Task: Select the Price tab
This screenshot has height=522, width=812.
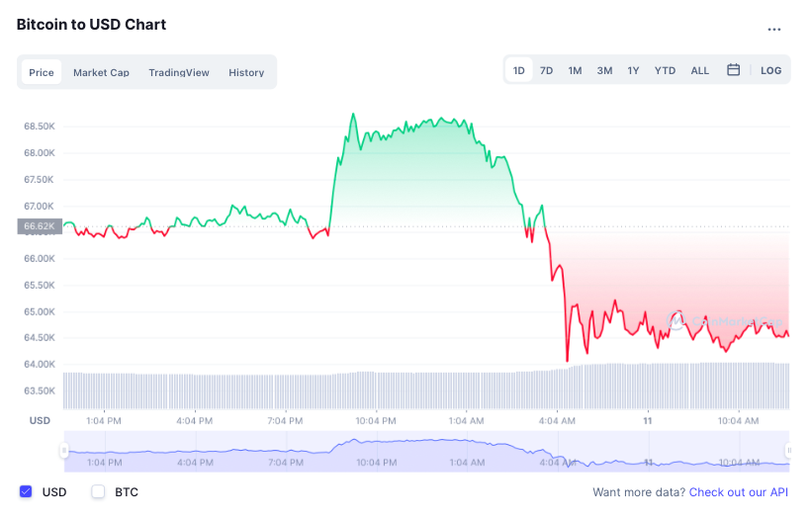Action: point(42,72)
